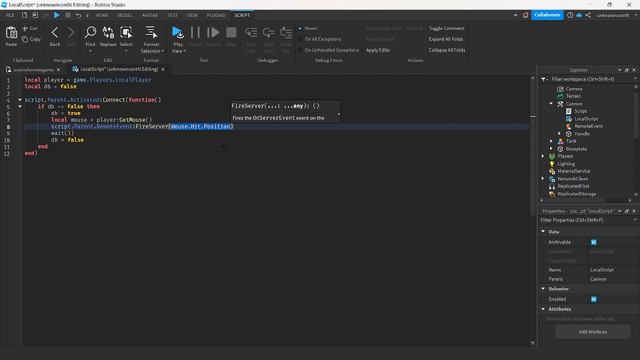Viewport: 640px width, 360px height.
Task: Collapse the Attributes section
Action: (x=543, y=309)
